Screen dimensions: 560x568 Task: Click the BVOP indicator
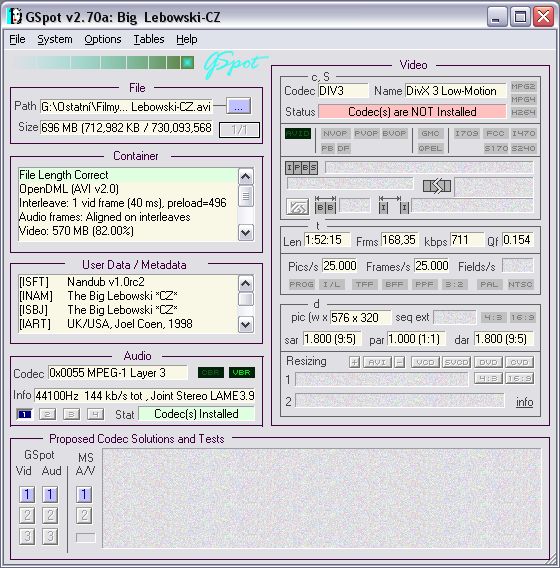394,133
